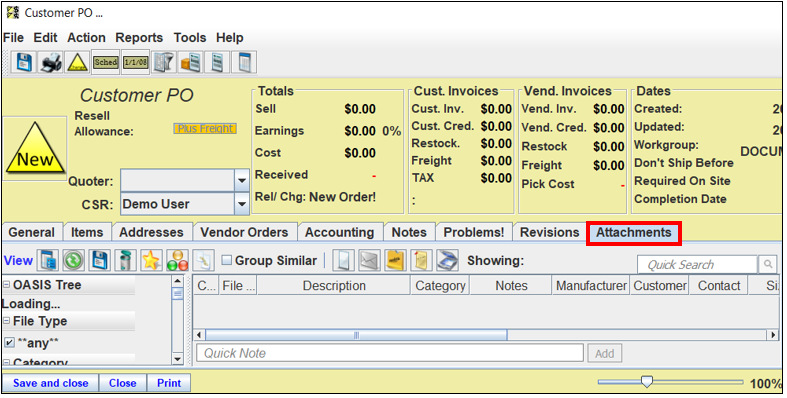Click the Plus Freight allowance label
The image size is (787, 398).
pyautogui.click(x=205, y=128)
